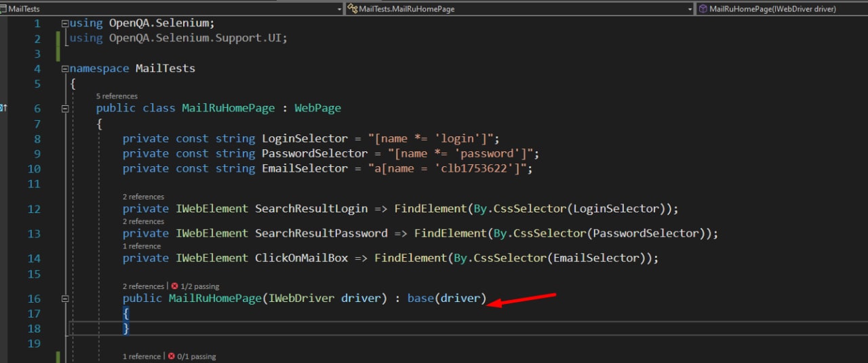The height and width of the screenshot is (363, 868).
Task: Click the inheritance margin glyph on line 6
Action: [3, 108]
